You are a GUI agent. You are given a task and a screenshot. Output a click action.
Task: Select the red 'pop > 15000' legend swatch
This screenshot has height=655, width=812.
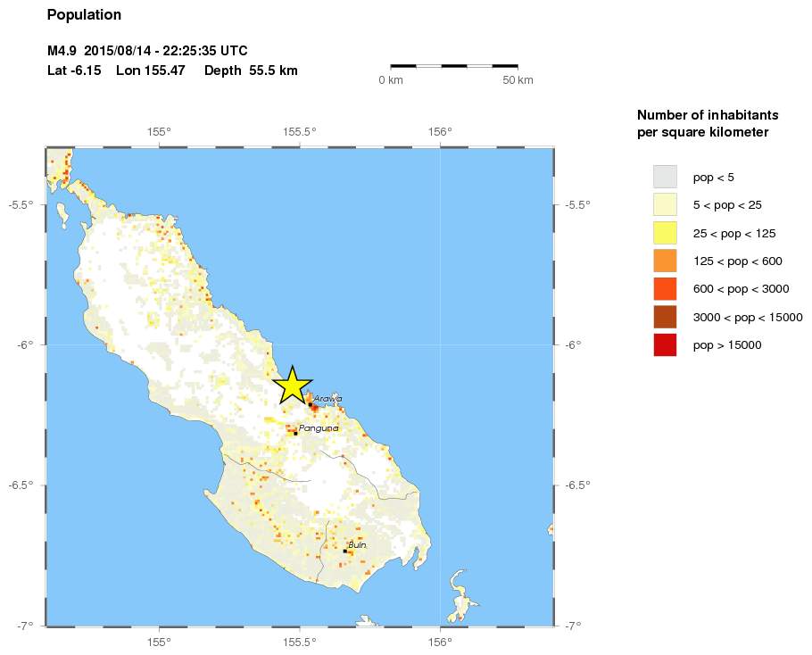665,344
